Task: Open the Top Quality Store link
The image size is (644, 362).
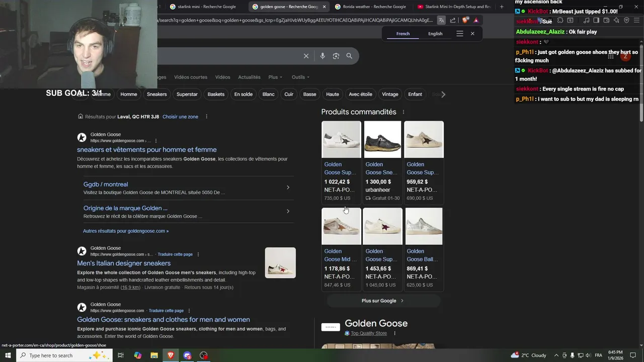Action: [x=369, y=333]
